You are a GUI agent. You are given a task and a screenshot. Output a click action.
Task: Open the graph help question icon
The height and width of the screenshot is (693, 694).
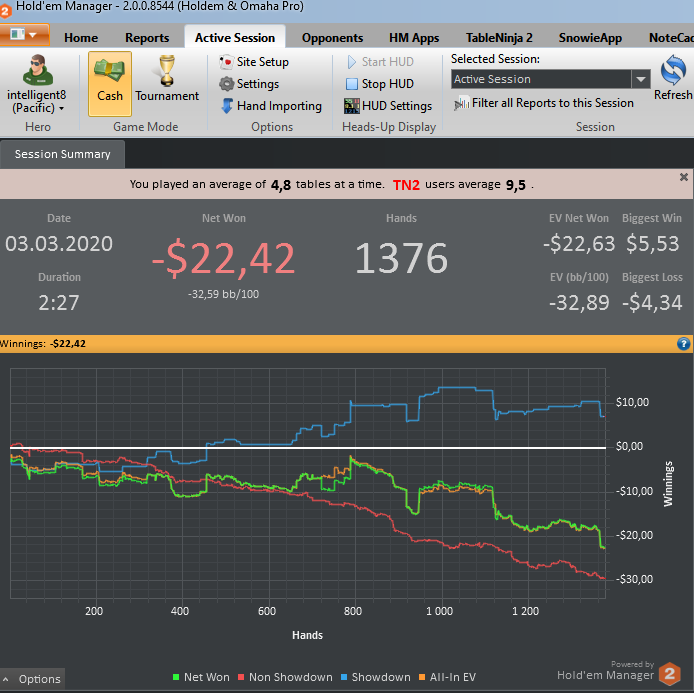(x=683, y=343)
